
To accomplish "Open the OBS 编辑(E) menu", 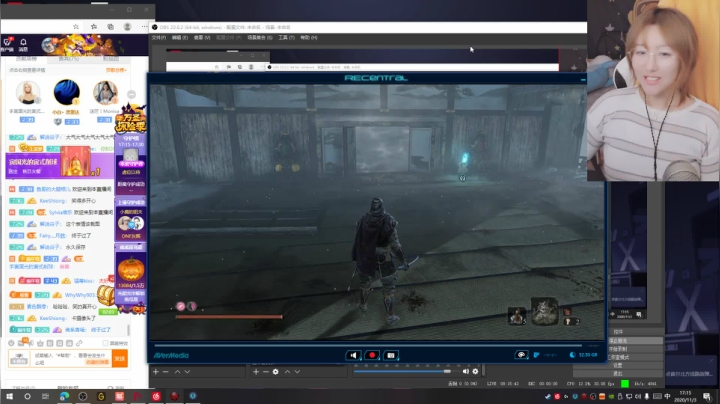I will coord(180,38).
